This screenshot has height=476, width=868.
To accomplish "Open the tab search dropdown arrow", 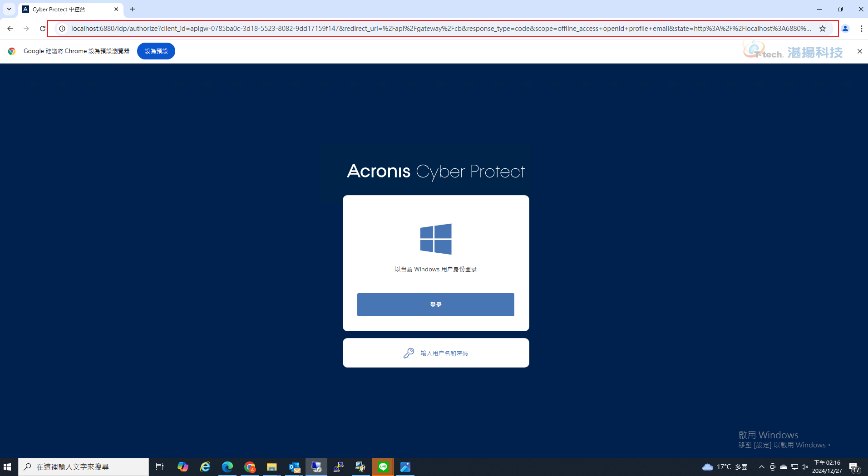I will [x=9, y=9].
